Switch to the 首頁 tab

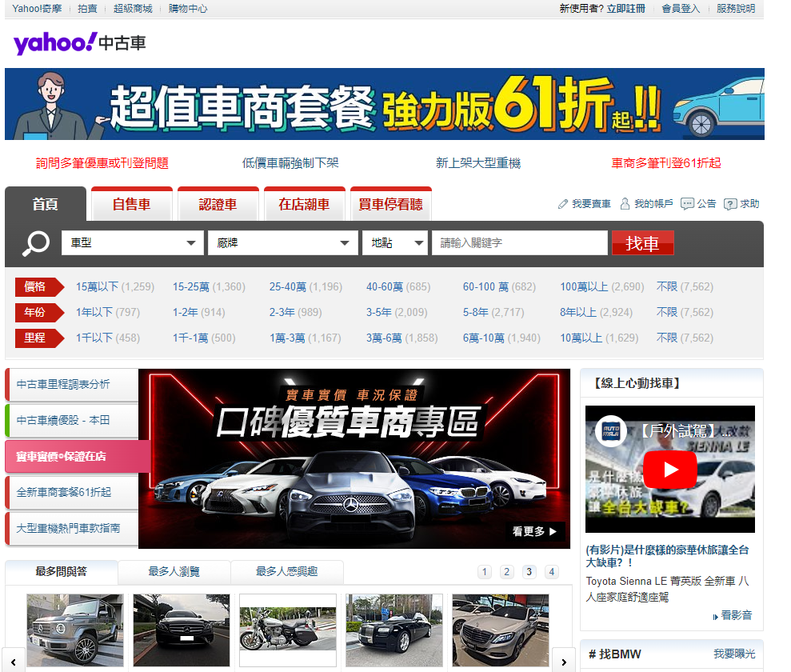tap(46, 204)
